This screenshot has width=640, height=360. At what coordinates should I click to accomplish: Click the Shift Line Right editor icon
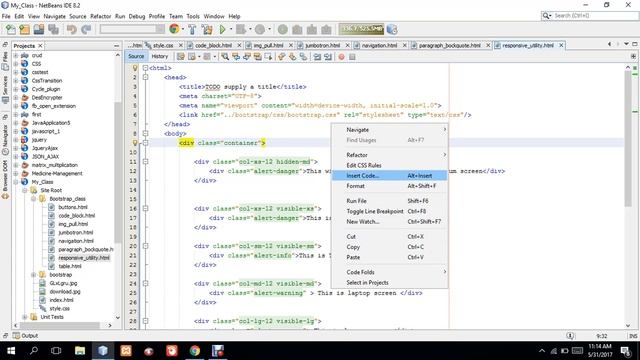328,57
